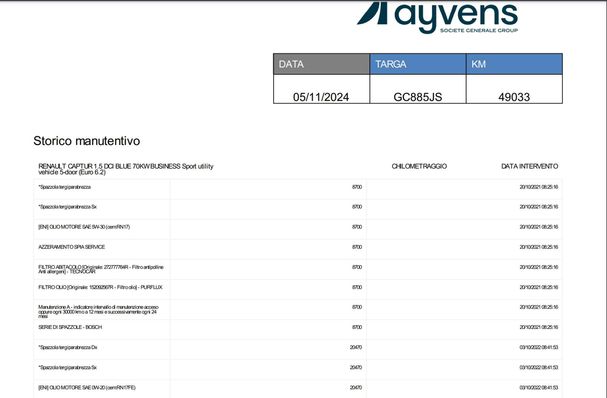Select the Manutenzione A description row

pyautogui.click(x=298, y=310)
